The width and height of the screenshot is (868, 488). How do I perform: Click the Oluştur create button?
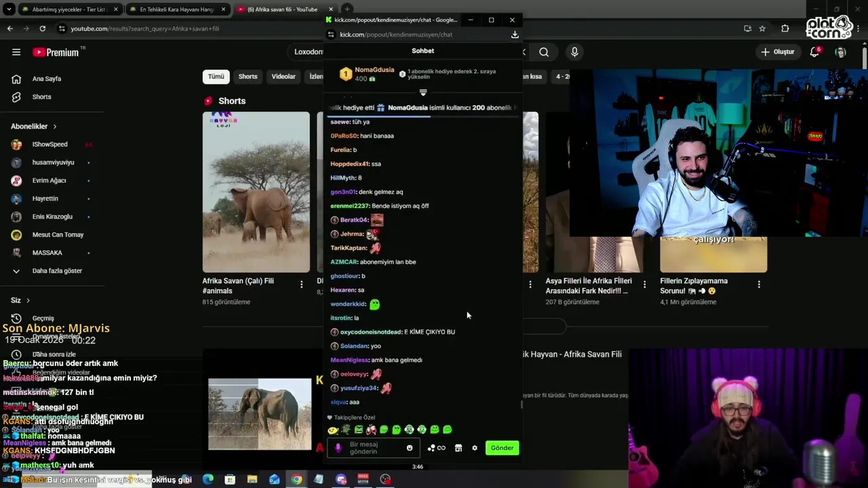pos(778,52)
